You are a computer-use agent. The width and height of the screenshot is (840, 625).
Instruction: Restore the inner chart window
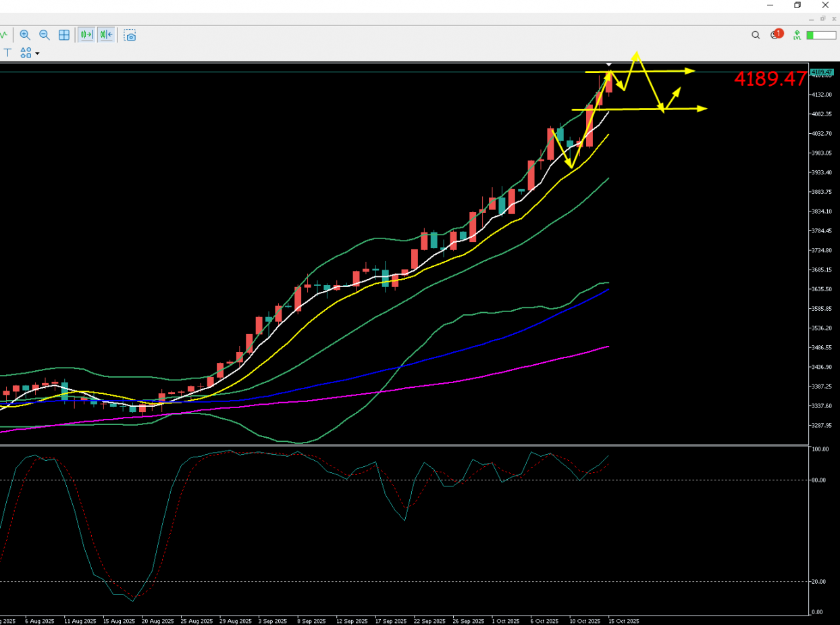[822, 19]
